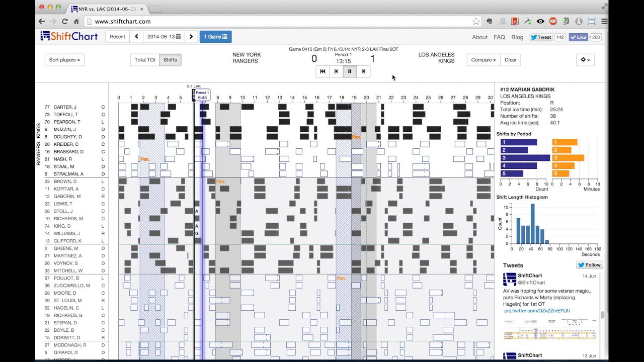
Task: Reload the page
Action: click(x=65, y=22)
